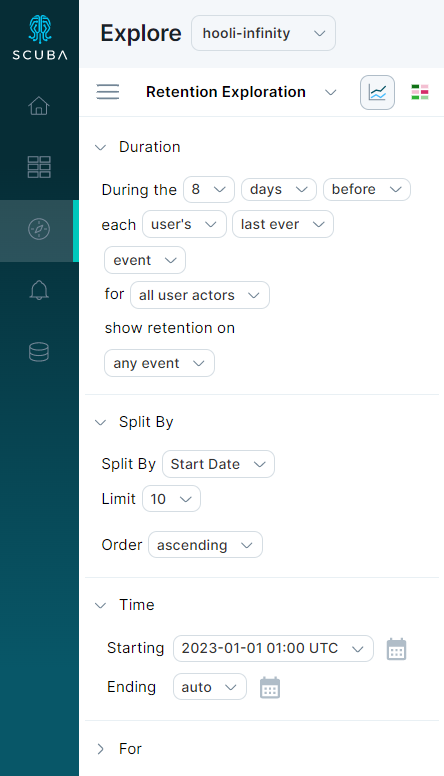Collapse the Duration section
The image size is (444, 776).
(x=100, y=147)
